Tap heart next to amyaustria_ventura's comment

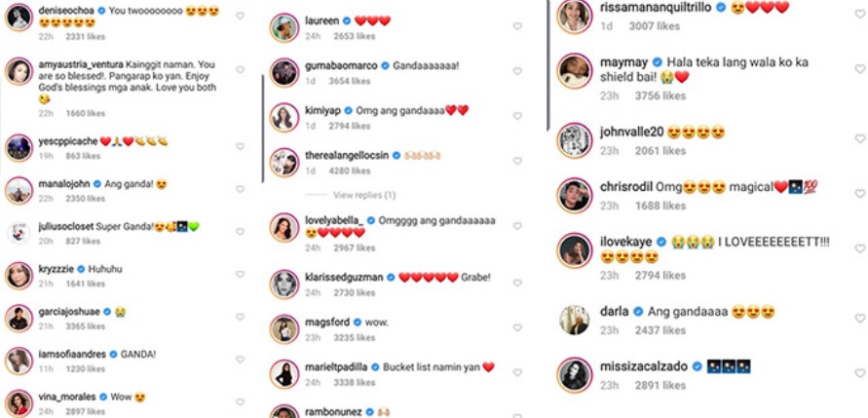[x=240, y=70]
